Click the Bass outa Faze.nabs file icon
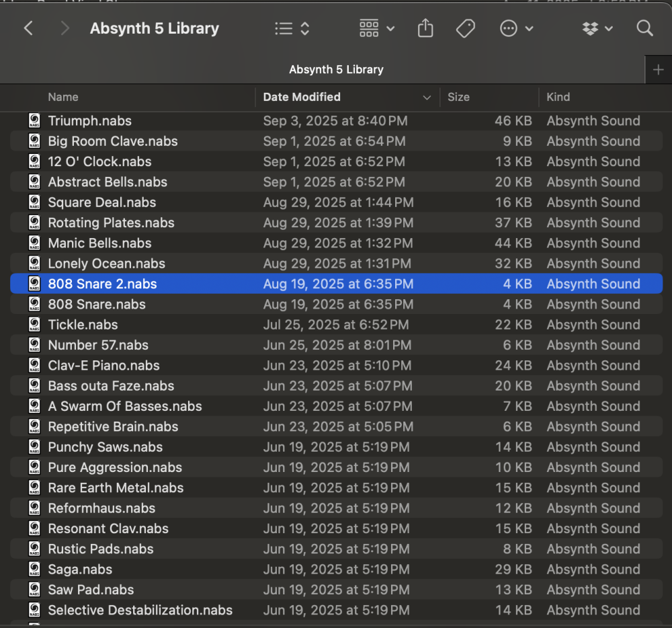The image size is (672, 628). coord(34,385)
